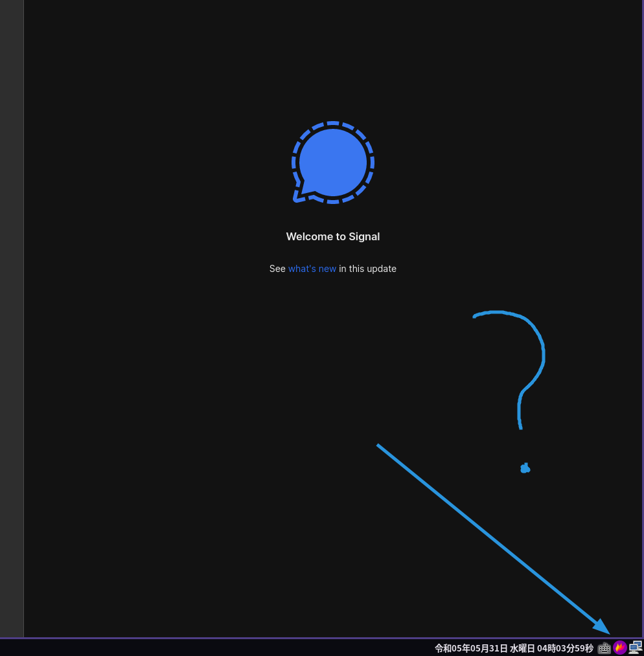Open Flameshot from the flame tray icon
The height and width of the screenshot is (656, 644).
point(619,647)
